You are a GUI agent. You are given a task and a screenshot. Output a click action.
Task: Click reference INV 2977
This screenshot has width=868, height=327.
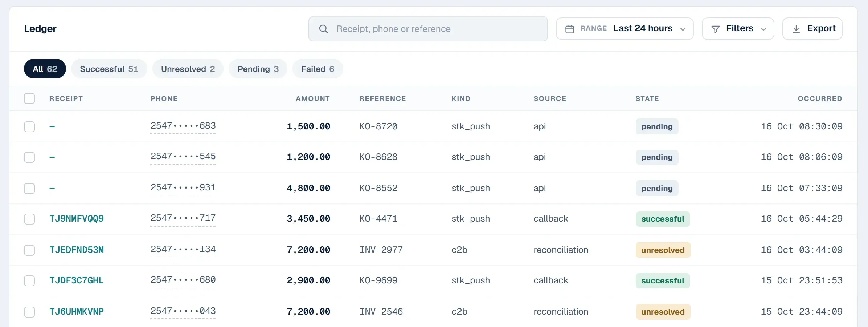[381, 250]
